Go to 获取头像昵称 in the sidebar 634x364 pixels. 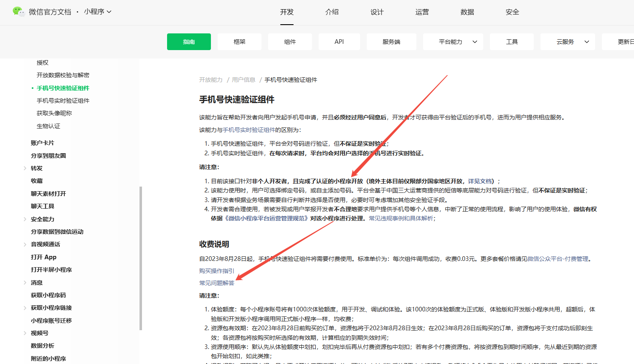[x=54, y=113]
